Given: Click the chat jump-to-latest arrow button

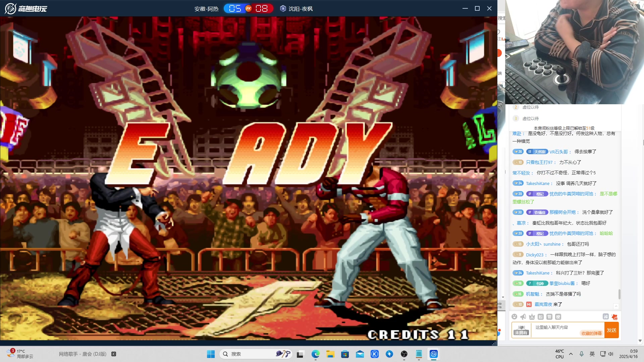Looking at the screenshot, I should pos(616,306).
